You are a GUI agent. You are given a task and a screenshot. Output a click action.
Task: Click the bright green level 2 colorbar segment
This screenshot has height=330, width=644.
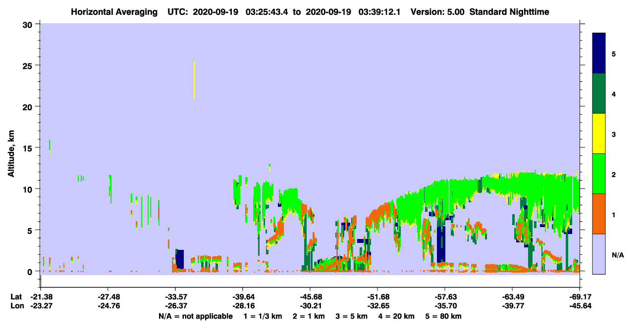click(599, 174)
